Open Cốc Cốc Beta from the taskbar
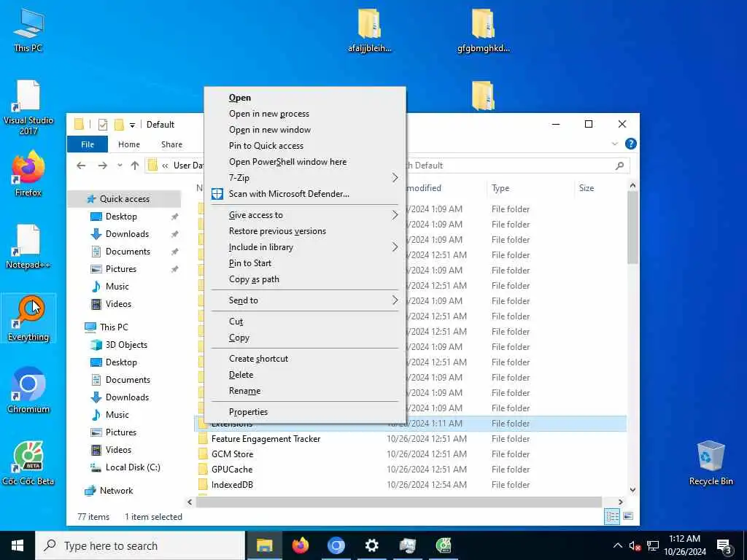Screen dimensions: 747x560 444,545
